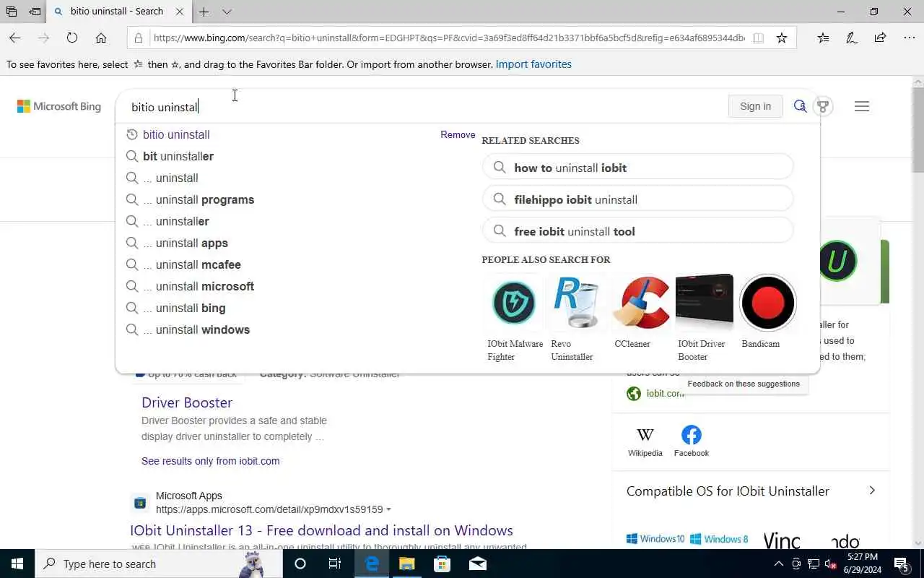
Task: Click the browser address bar URL
Action: [x=448, y=38]
